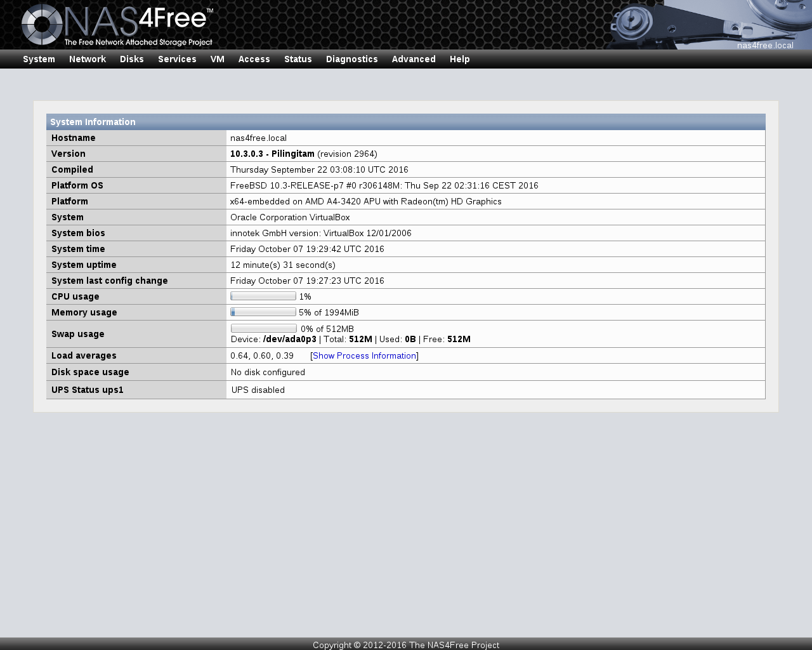Click the Hostname row label
This screenshot has width=812, height=650.
tap(74, 138)
